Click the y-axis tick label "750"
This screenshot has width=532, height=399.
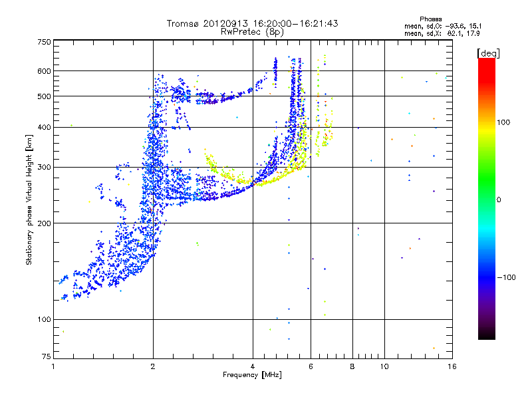point(44,42)
